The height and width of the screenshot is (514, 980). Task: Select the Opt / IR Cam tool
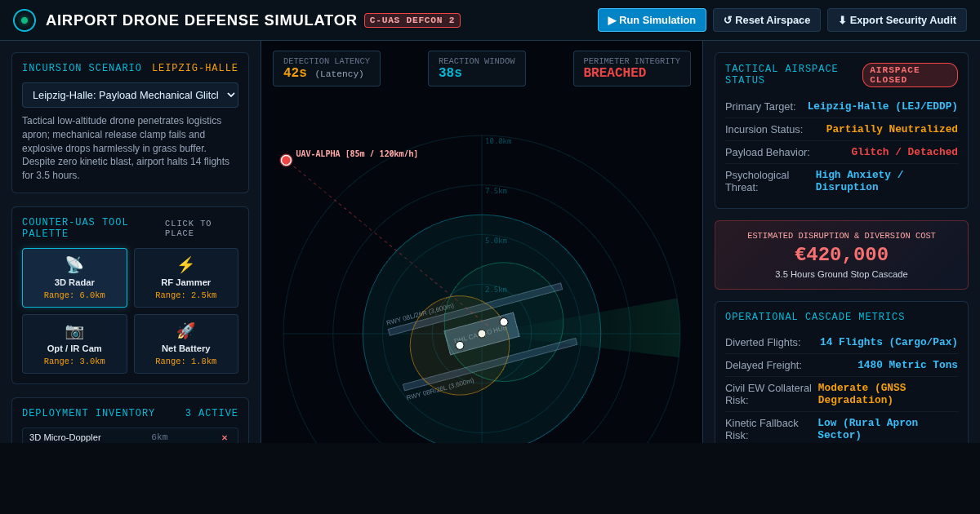click(x=74, y=343)
